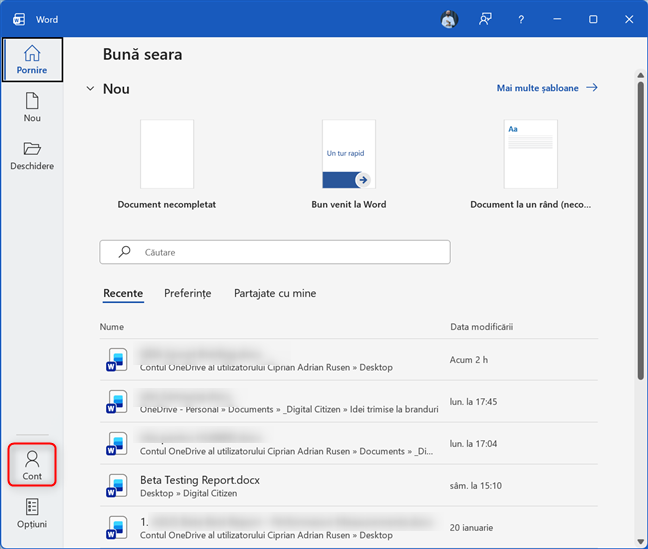Screen dimensions: 648x549
Task: Open the Cont account page
Action: click(x=32, y=465)
